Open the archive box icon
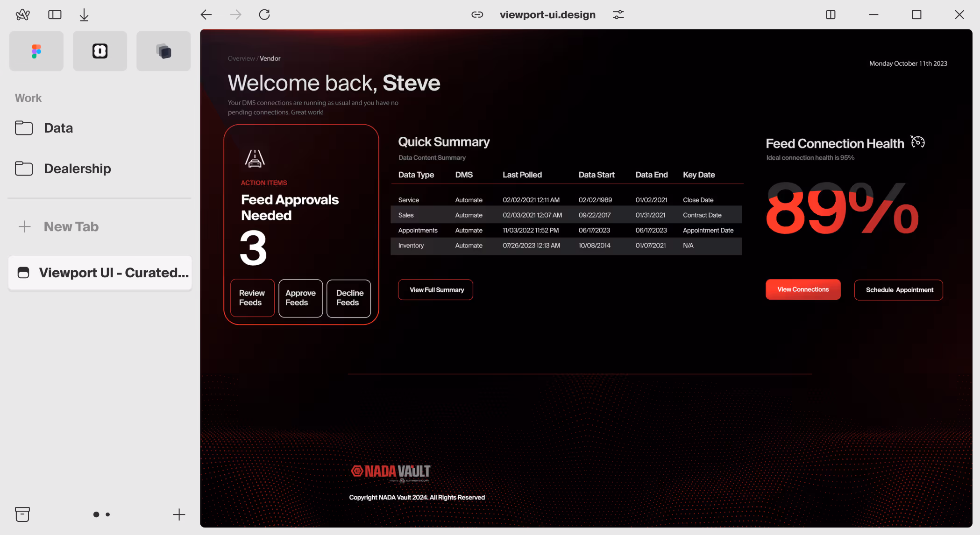This screenshot has width=980, height=535. coord(22,514)
